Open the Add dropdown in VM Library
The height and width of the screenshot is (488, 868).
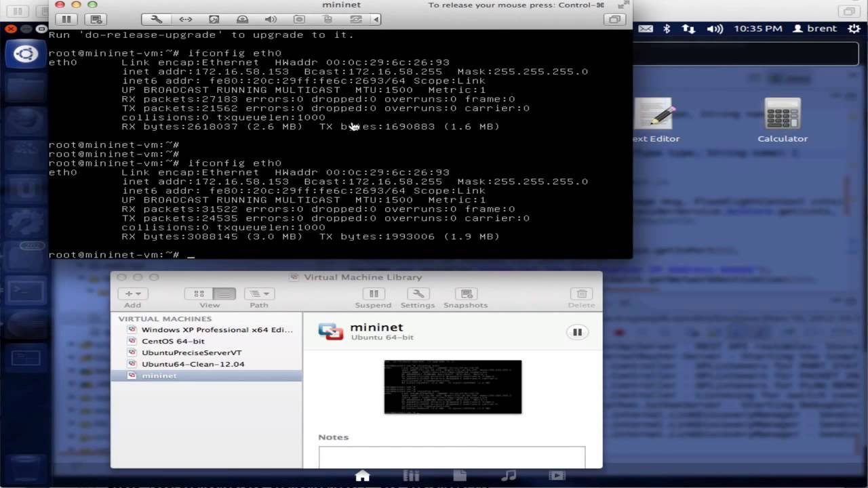[133, 293]
